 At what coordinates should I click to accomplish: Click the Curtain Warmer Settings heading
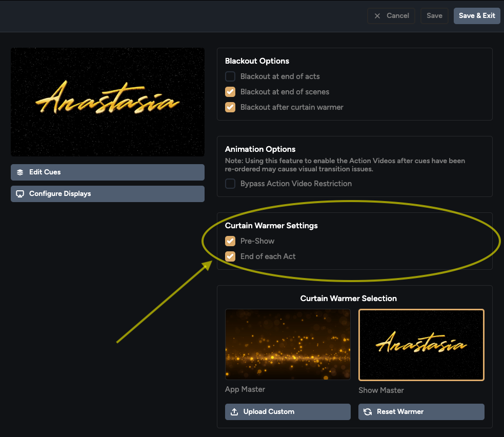tap(271, 226)
